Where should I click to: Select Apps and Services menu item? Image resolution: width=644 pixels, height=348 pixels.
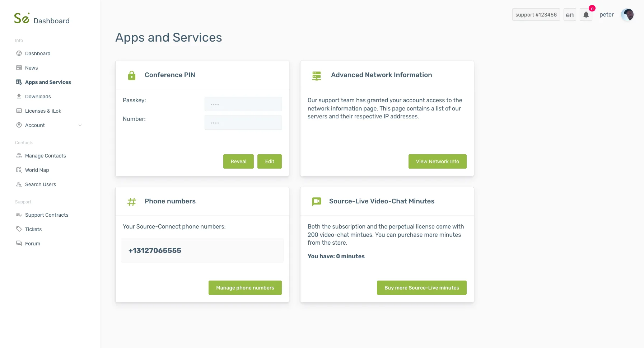point(48,82)
